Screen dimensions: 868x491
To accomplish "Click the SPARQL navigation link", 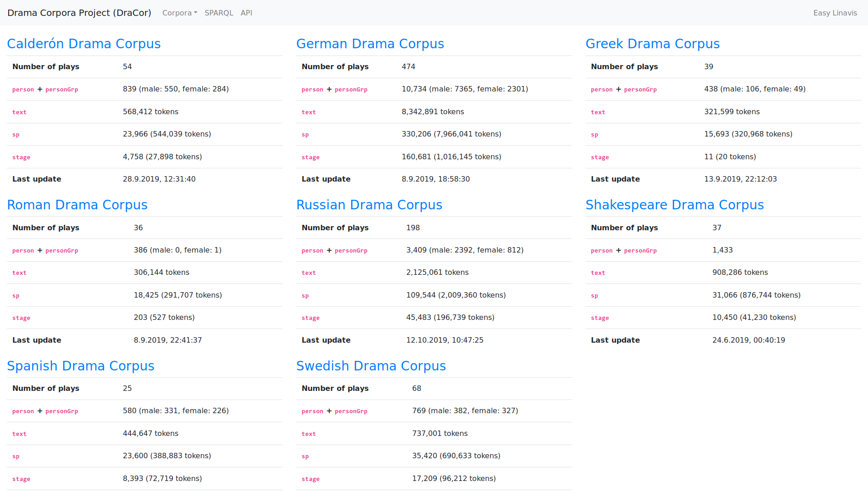I will click(218, 13).
